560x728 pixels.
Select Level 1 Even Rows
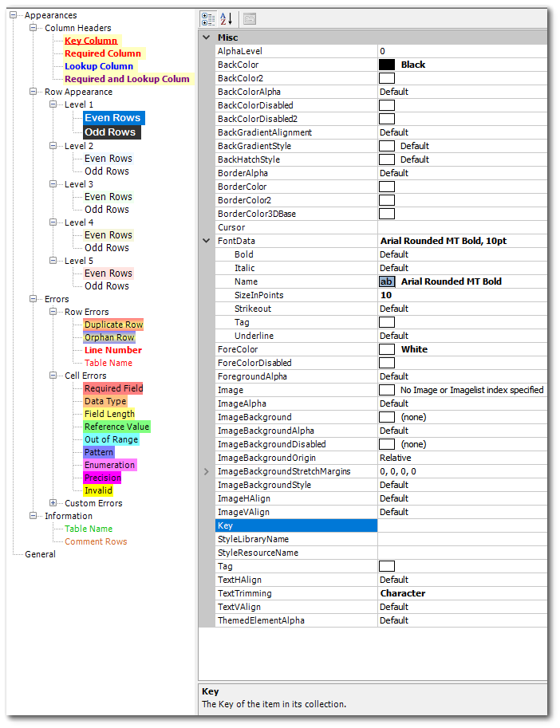(x=112, y=118)
